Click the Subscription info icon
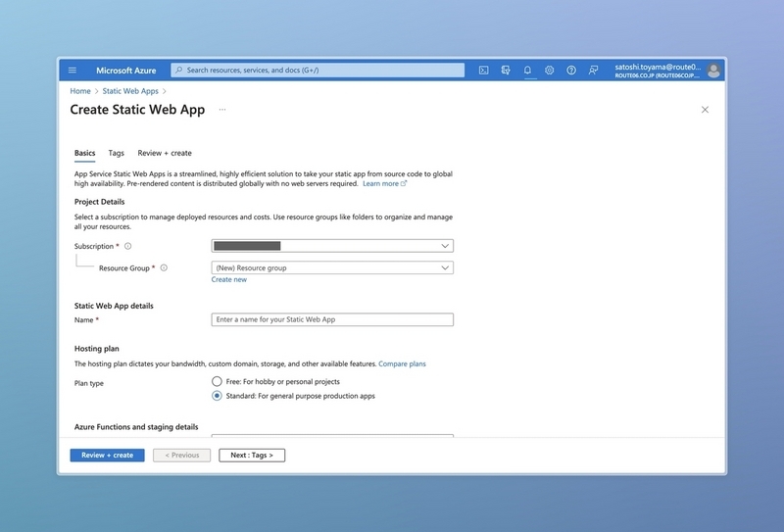The height and width of the screenshot is (532, 784). tap(128, 246)
